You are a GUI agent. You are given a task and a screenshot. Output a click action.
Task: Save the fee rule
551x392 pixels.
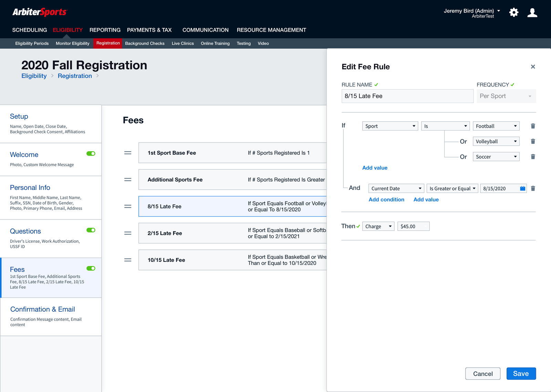521,374
